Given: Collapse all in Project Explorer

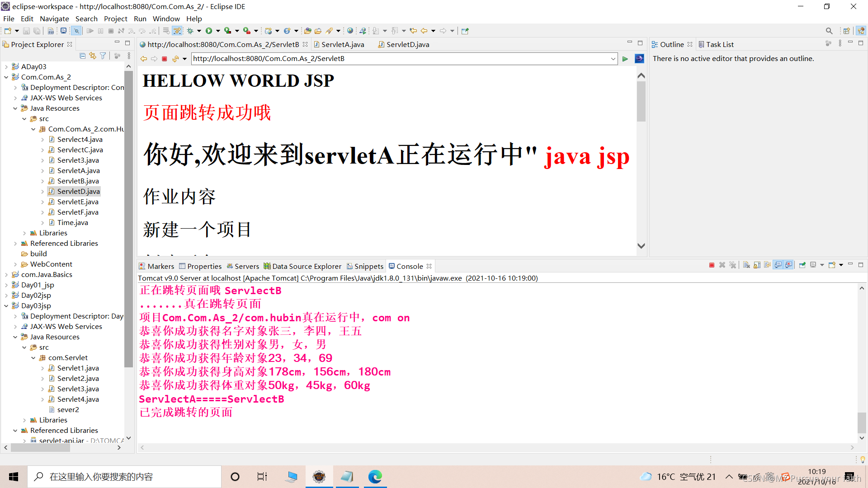Looking at the screenshot, I should [x=82, y=56].
